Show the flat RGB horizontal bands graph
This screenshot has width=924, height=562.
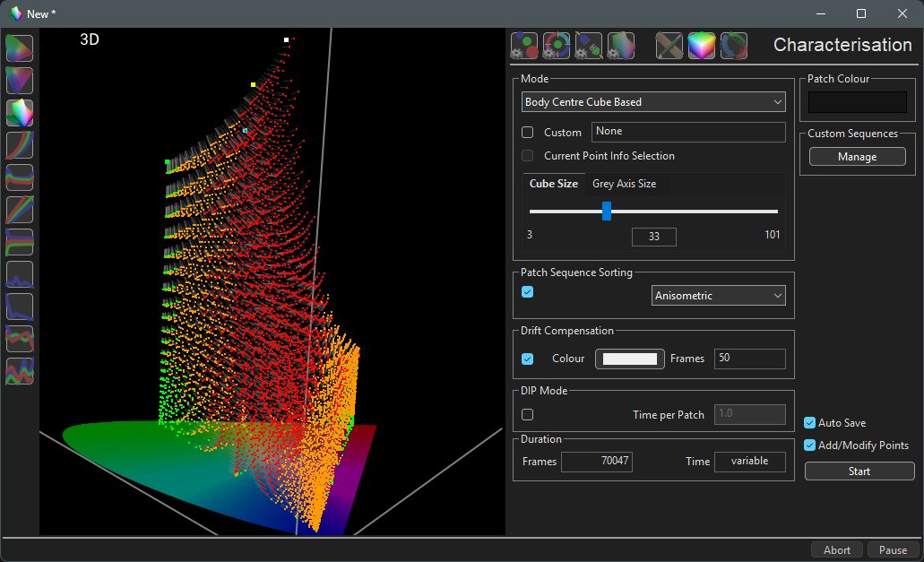pyautogui.click(x=20, y=242)
